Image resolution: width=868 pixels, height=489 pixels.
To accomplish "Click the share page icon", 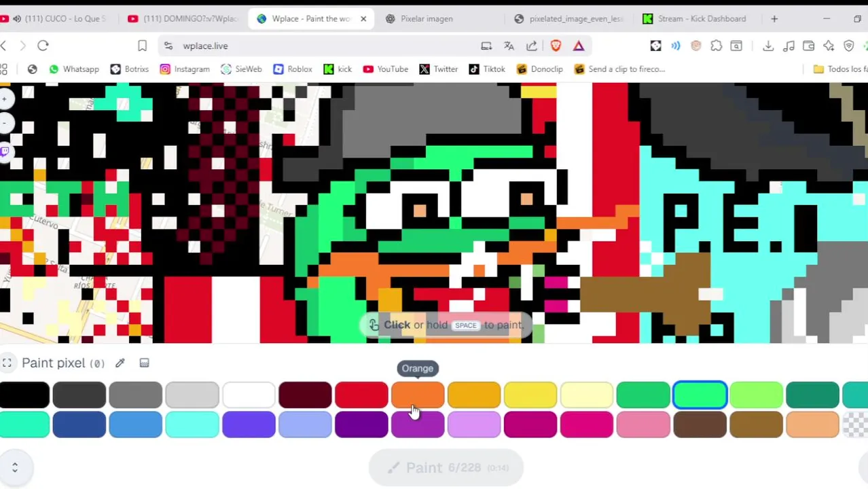I will click(x=532, y=46).
